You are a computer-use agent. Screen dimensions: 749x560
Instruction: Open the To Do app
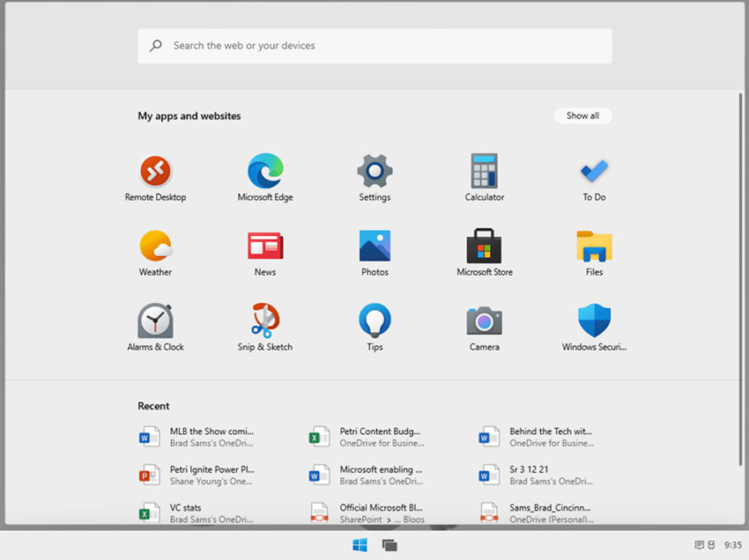click(x=594, y=171)
